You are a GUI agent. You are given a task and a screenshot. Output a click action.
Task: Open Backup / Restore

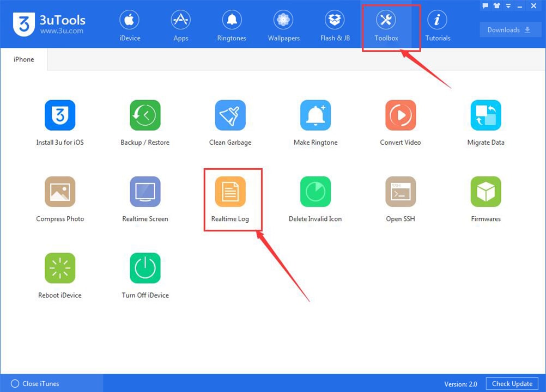145,121
